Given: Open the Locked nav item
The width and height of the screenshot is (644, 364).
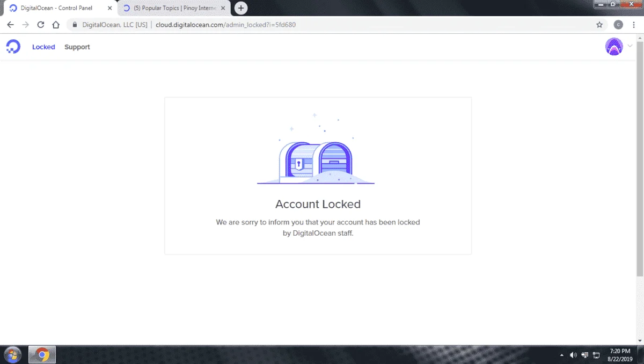Looking at the screenshot, I should coord(43,47).
